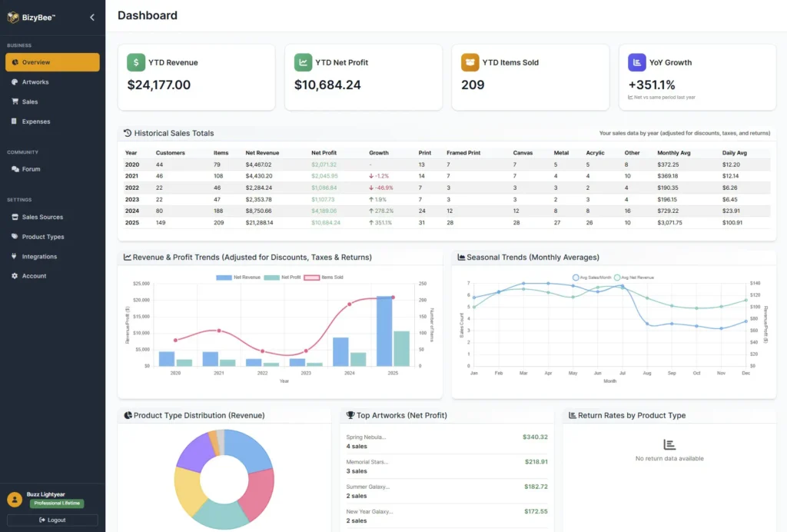Open the Artworks section
This screenshot has height=532, width=787.
point(35,82)
